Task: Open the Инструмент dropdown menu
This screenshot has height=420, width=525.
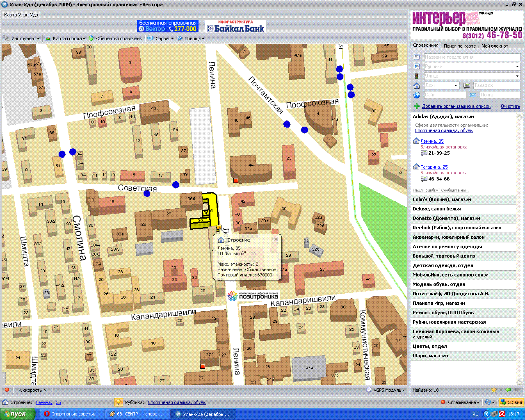Action: click(22, 39)
